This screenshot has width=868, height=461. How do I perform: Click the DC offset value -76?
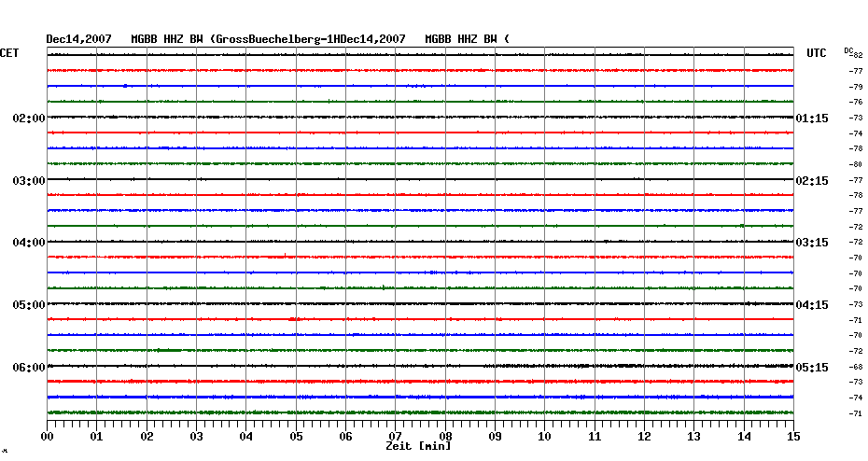[856, 102]
